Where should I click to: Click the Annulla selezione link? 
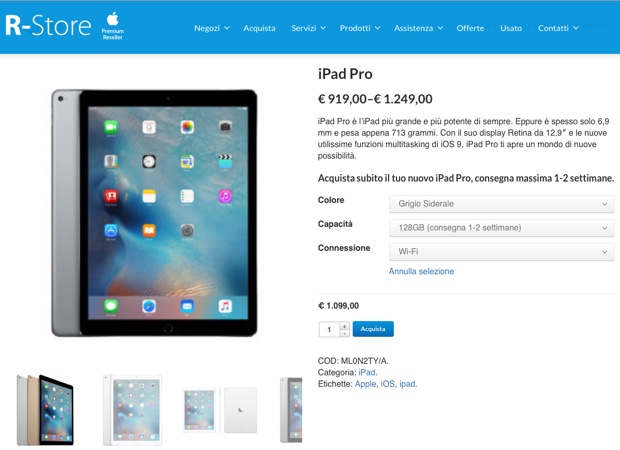click(421, 271)
